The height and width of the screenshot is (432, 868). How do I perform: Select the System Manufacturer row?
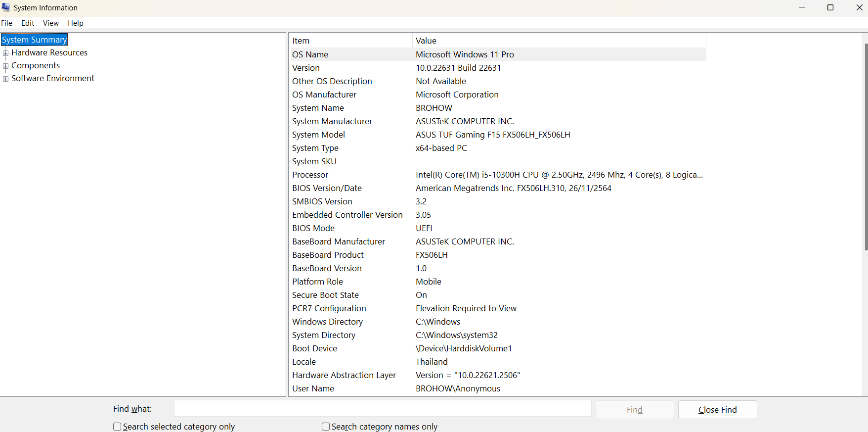tap(498, 121)
